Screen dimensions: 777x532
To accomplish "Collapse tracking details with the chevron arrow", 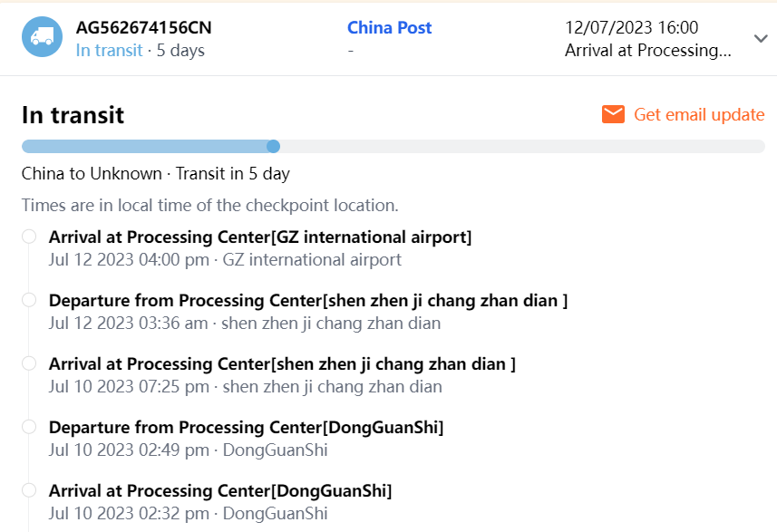I will [x=761, y=38].
